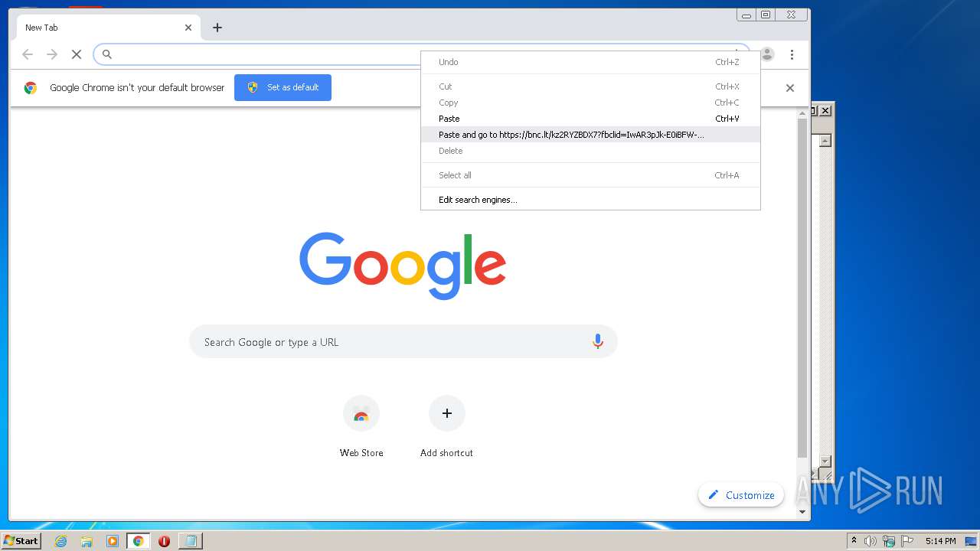
Task: Click the Google logo
Action: [403, 266]
